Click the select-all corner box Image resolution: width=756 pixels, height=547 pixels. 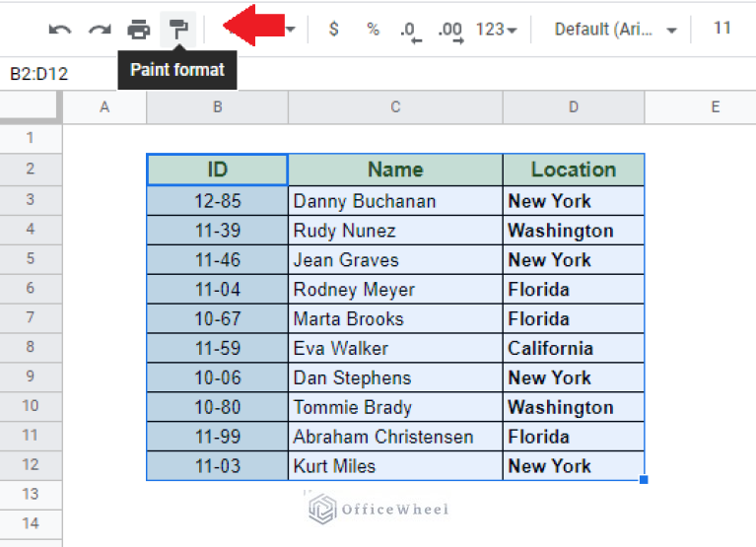[x=31, y=107]
